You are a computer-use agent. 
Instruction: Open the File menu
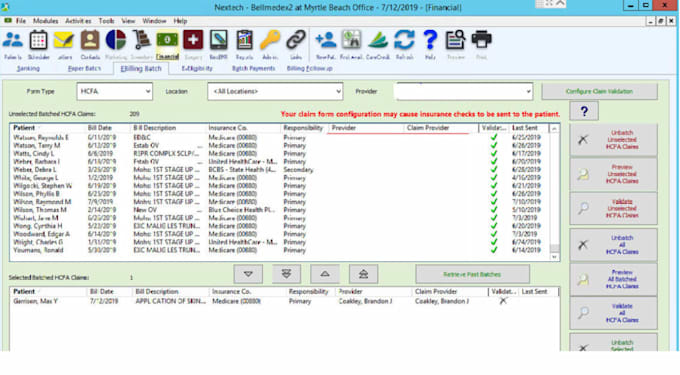[x=21, y=21]
